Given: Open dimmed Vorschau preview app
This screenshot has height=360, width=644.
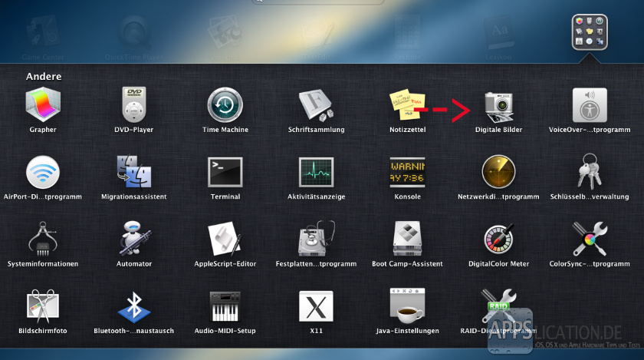Looking at the screenshot, I should pos(225,33).
